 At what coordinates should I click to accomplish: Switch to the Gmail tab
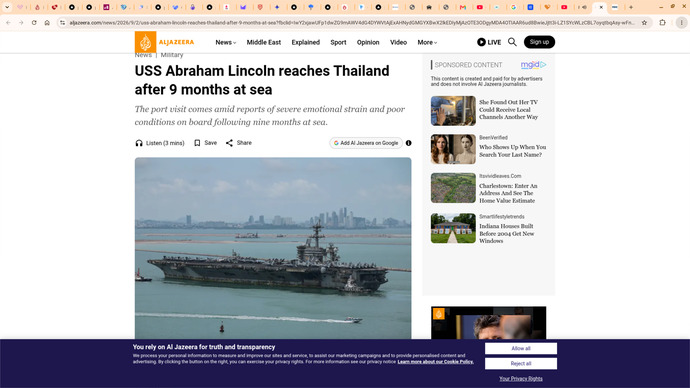tap(462, 7)
